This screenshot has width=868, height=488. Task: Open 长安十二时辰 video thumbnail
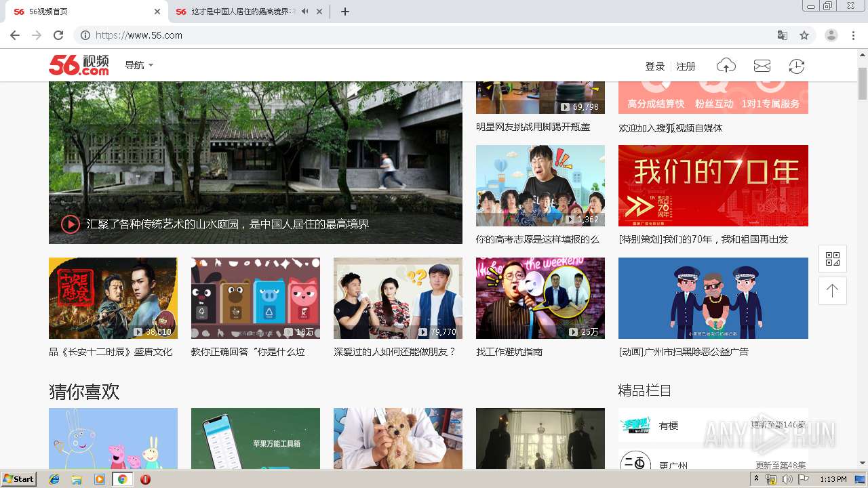pyautogui.click(x=113, y=298)
